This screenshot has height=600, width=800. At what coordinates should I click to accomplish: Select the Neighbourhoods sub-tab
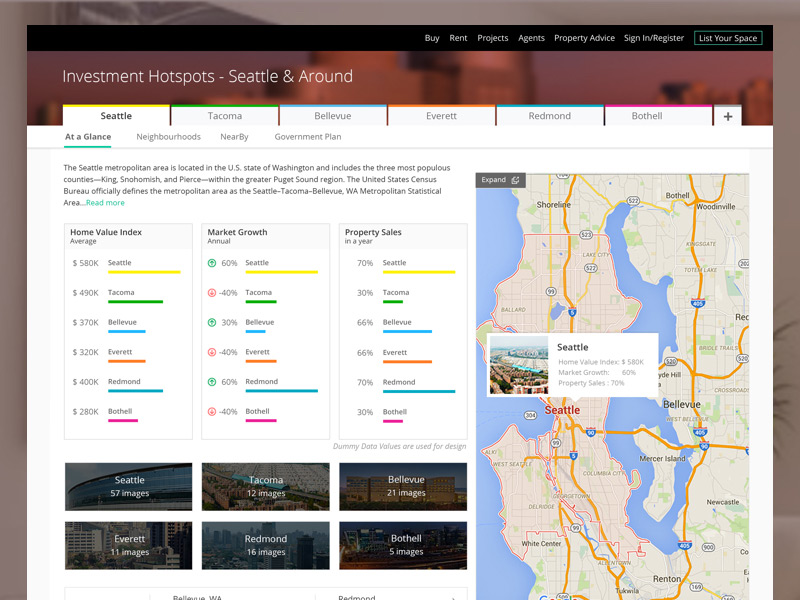[168, 137]
